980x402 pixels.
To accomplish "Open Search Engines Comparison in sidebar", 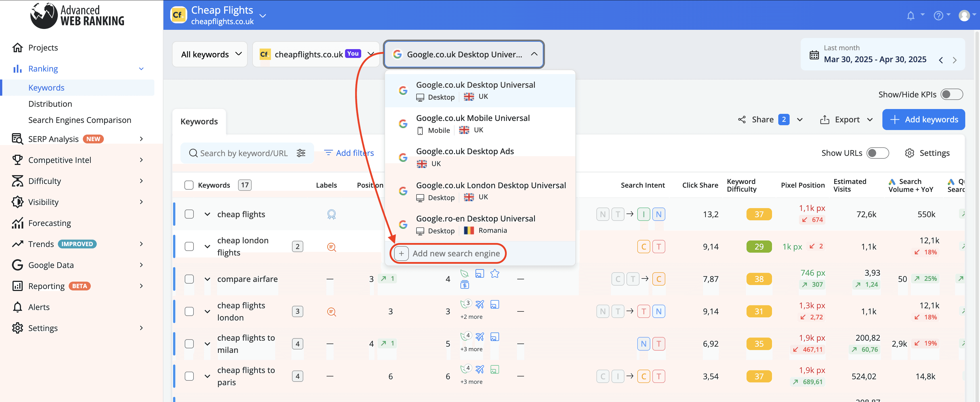I will coord(79,120).
